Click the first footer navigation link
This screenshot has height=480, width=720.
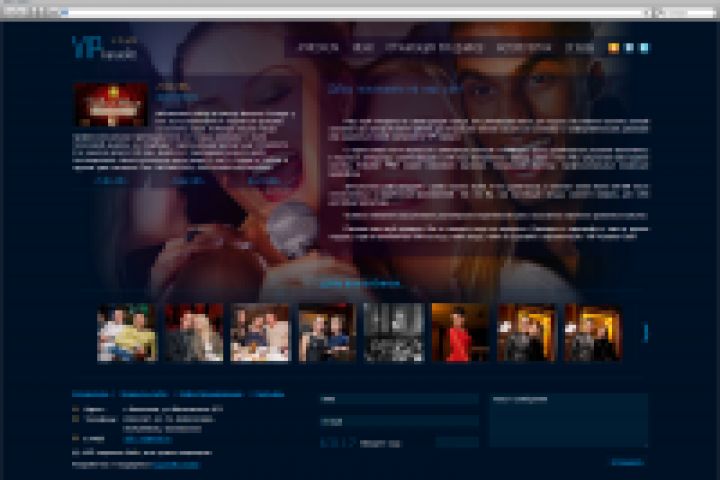point(90,395)
